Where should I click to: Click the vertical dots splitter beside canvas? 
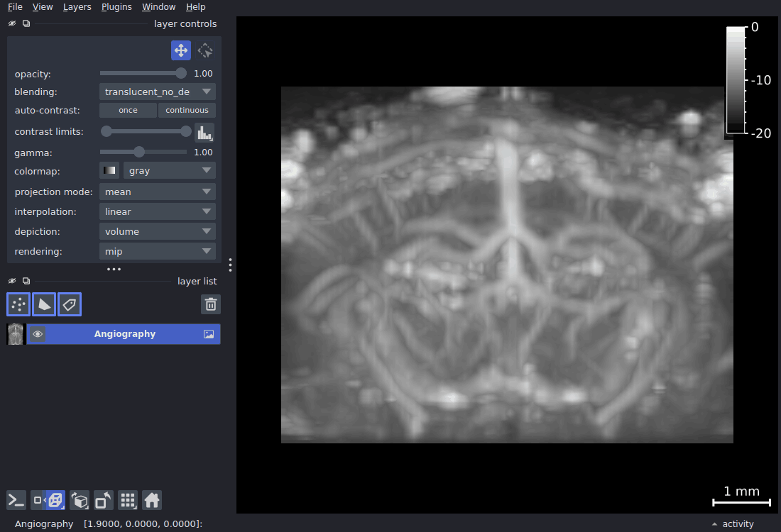pyautogui.click(x=230, y=265)
